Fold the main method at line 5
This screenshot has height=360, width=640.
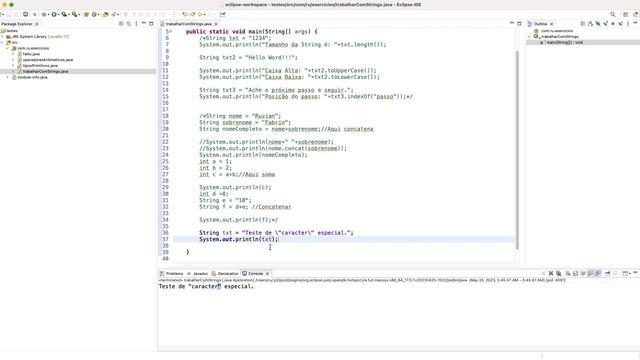(171, 31)
